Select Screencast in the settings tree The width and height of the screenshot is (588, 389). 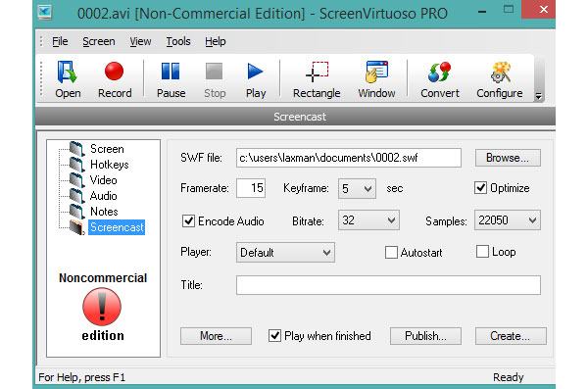tap(117, 227)
